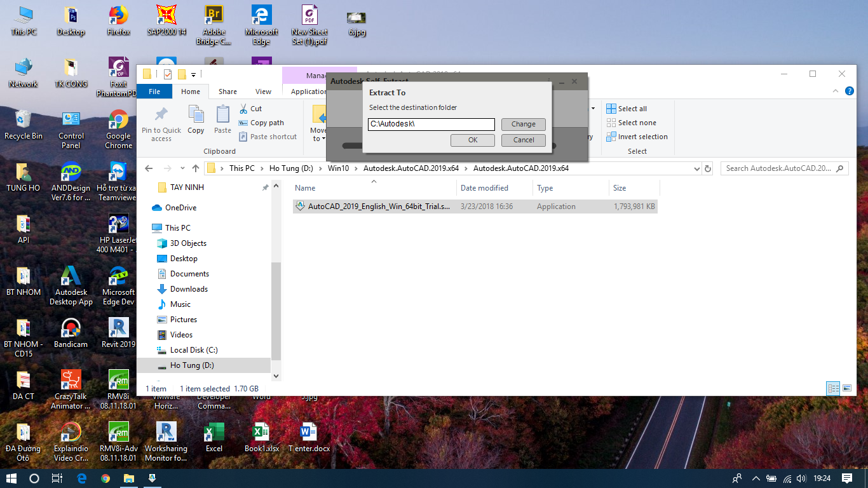The image size is (868, 488).
Task: Open the address bar history dropdown
Action: point(697,168)
